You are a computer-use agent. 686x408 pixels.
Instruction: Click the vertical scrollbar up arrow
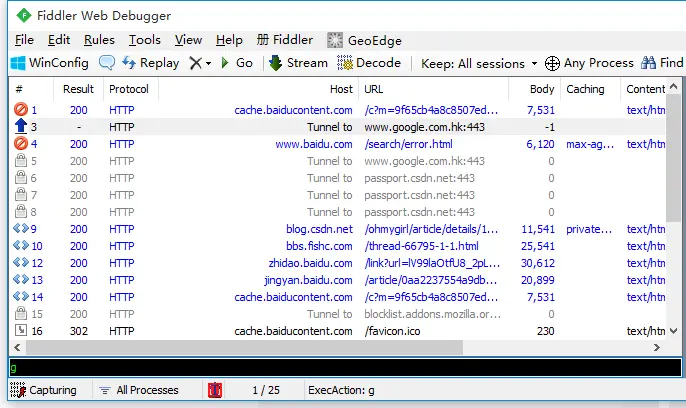(x=674, y=86)
